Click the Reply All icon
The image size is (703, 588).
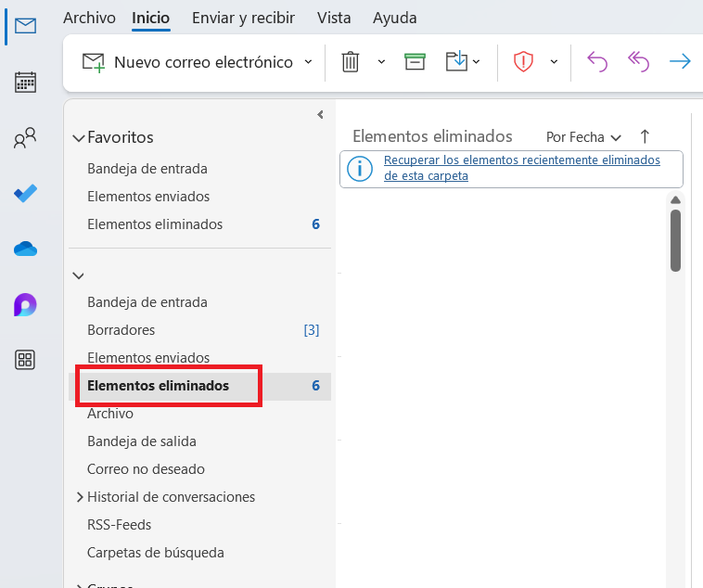tap(639, 62)
